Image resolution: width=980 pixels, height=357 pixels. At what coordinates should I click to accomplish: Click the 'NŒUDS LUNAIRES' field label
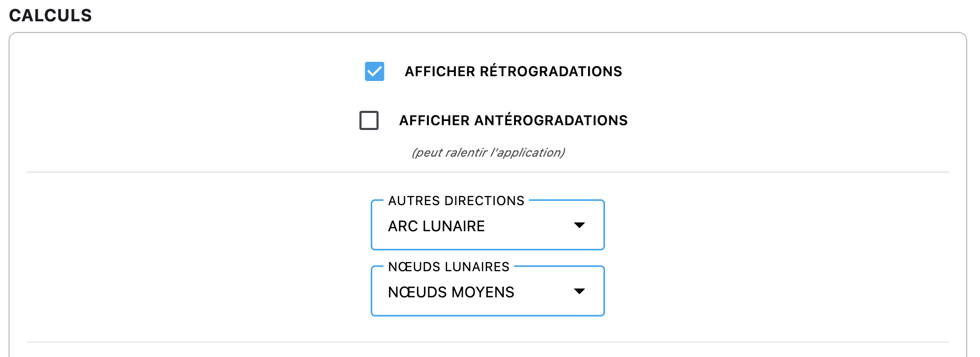click(x=448, y=267)
